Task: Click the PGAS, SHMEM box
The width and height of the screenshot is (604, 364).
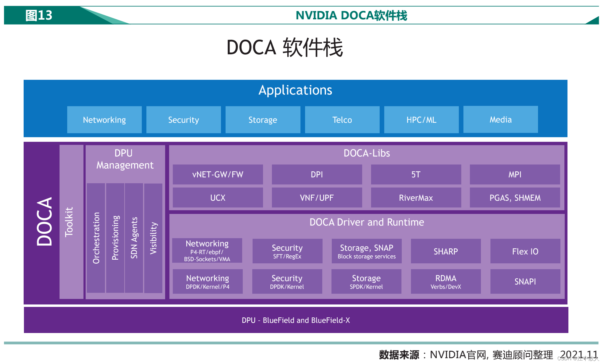Action: coord(515,198)
